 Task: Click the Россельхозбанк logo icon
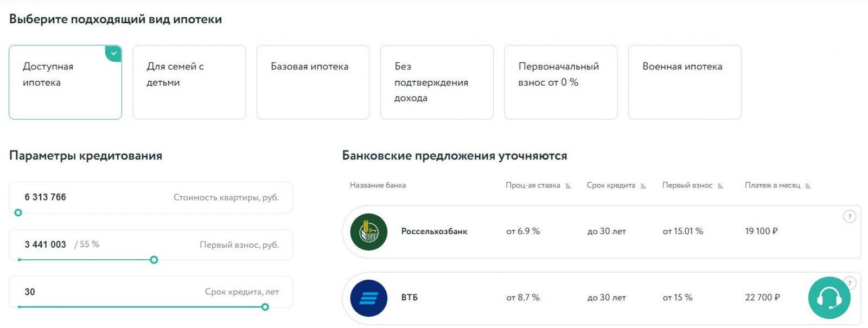(x=369, y=232)
